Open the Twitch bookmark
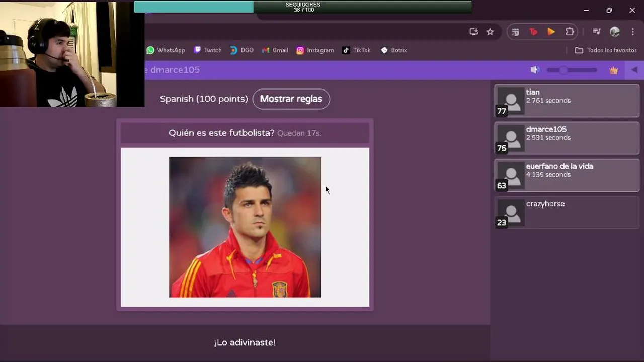 pos(208,50)
